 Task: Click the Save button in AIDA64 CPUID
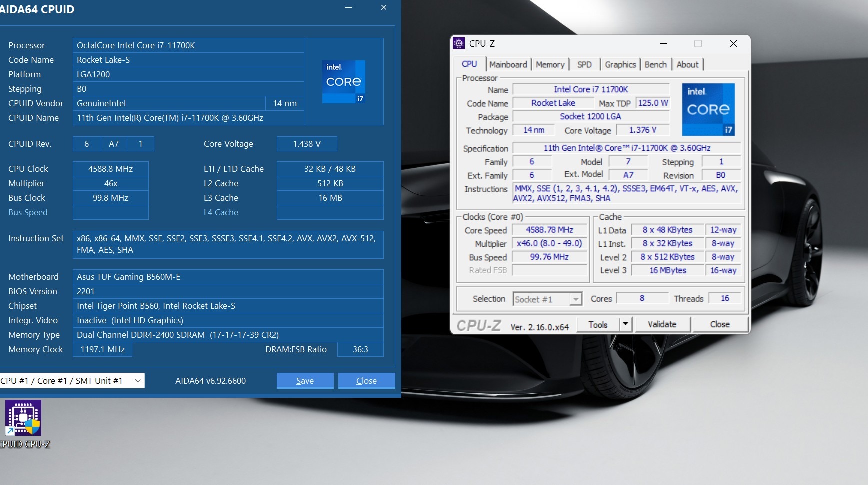tap(305, 381)
